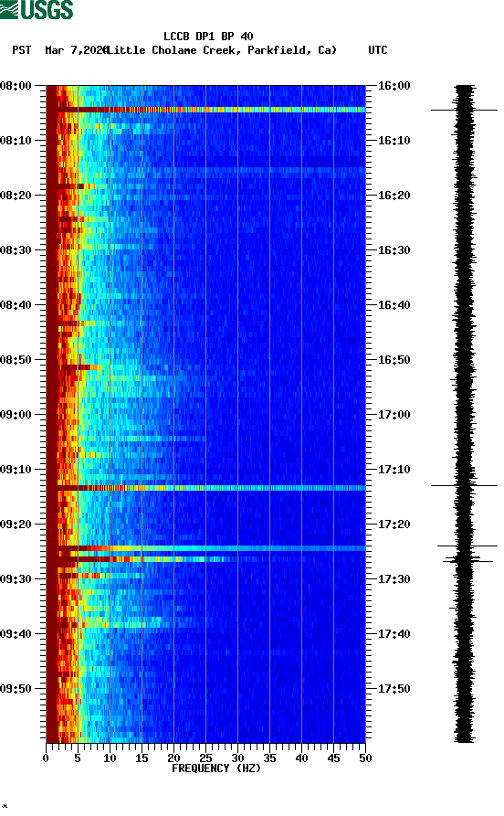The image size is (504, 816).
Task: Click the 15 Hz frequency axis label
Action: pos(142,758)
